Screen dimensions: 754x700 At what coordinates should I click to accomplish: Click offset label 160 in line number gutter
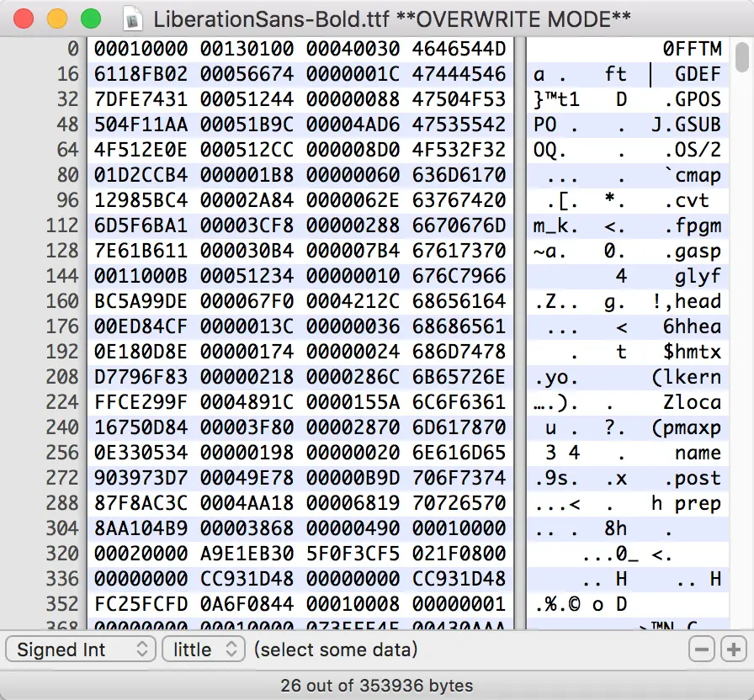coord(62,301)
